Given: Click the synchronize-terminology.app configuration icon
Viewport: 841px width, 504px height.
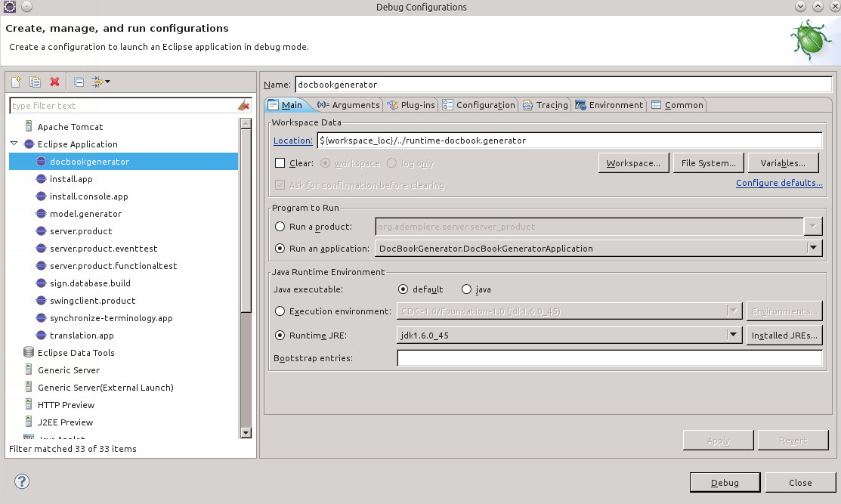Looking at the screenshot, I should coord(42,318).
